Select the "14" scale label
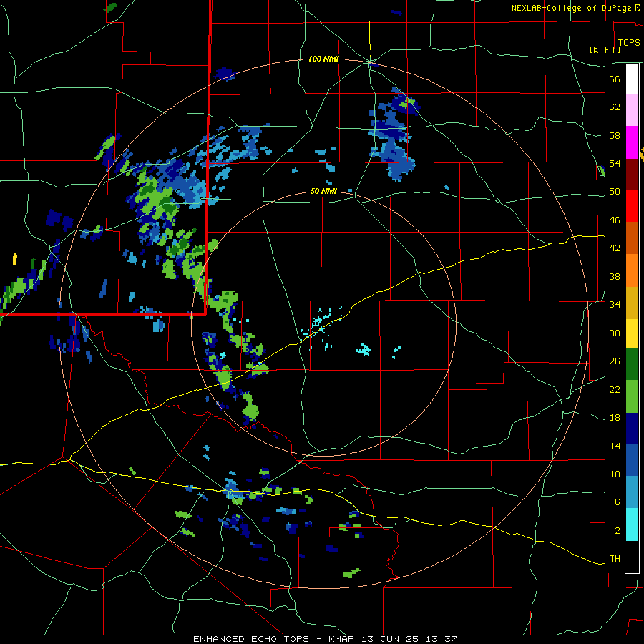 pyautogui.click(x=615, y=446)
